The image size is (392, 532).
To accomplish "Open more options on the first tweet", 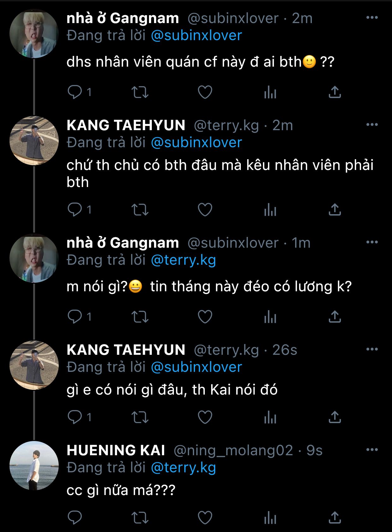I will click(372, 18).
